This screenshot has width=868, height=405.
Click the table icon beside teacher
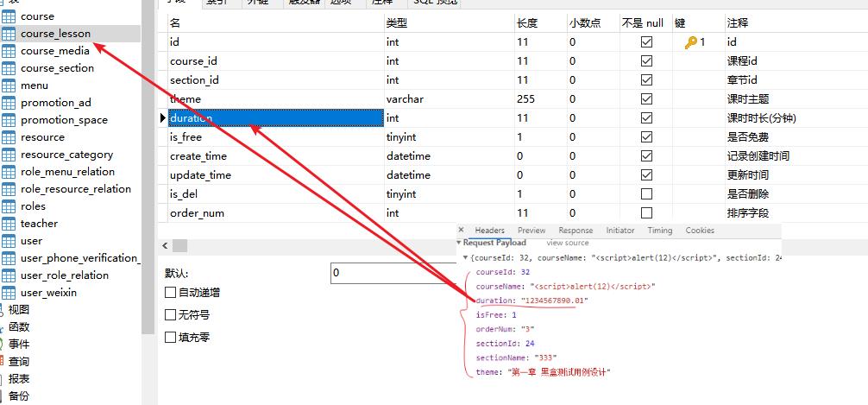9,224
